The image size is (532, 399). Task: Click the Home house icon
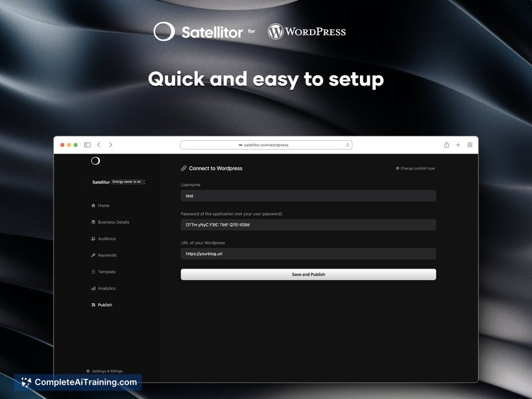tap(93, 206)
